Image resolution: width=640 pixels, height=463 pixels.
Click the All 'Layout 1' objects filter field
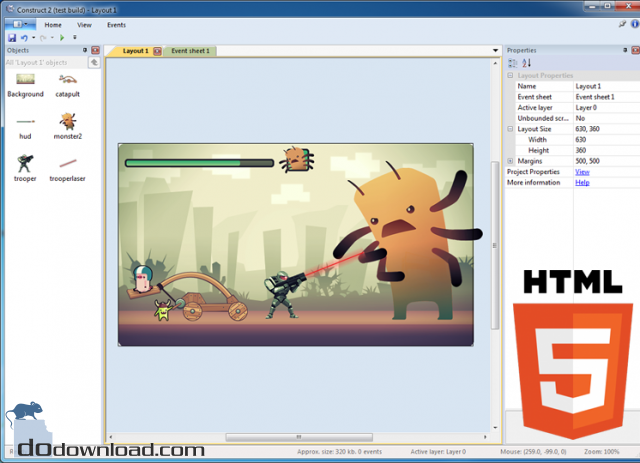(46, 62)
